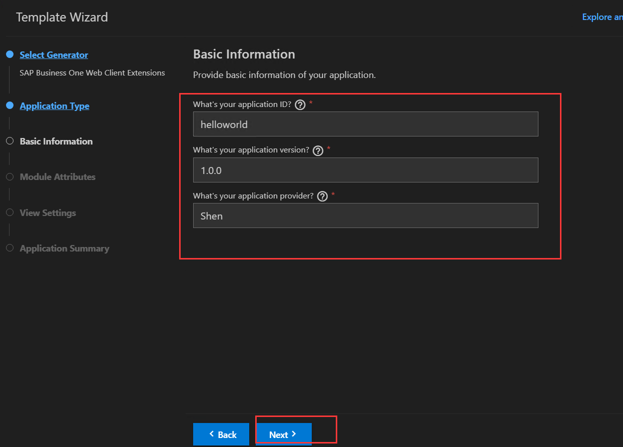Go to Select Generator step

[x=54, y=55]
